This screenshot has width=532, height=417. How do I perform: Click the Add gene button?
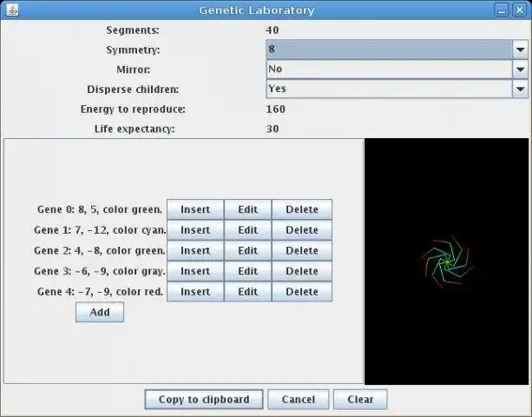(x=100, y=312)
